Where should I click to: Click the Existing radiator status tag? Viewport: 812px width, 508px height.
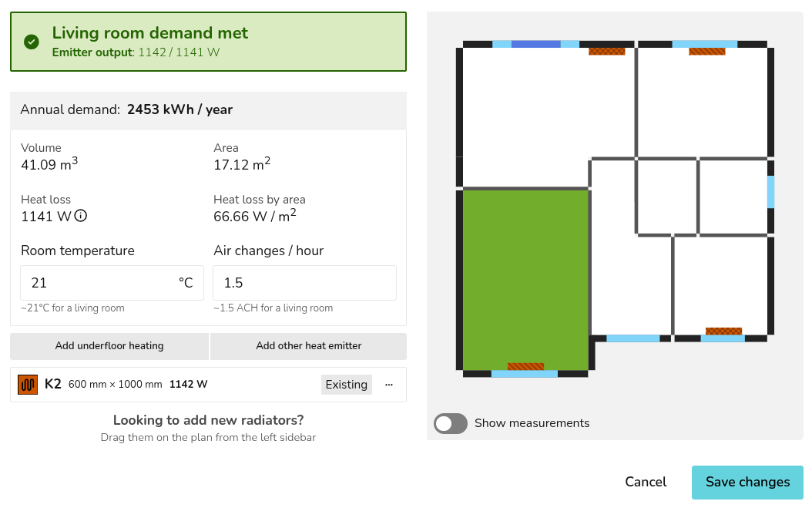(346, 385)
